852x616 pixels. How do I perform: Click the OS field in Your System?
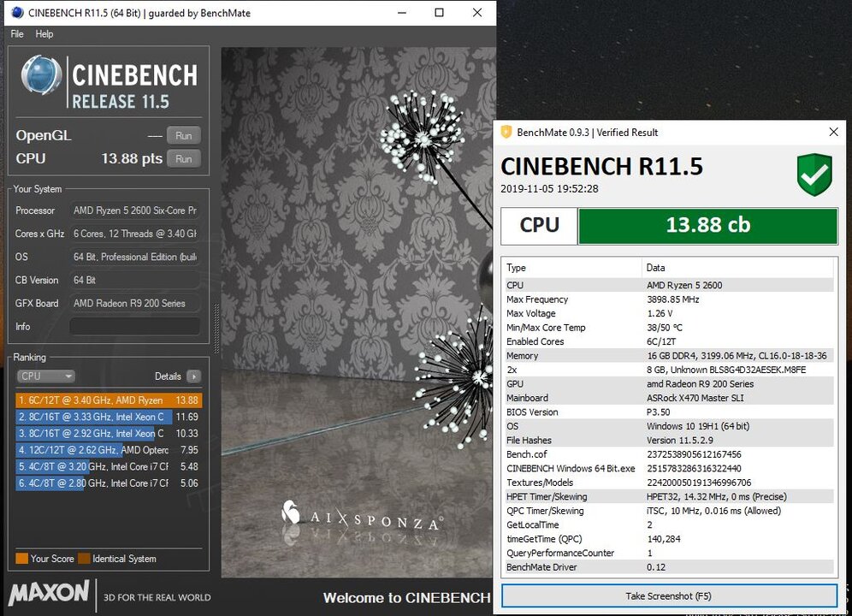click(x=135, y=257)
